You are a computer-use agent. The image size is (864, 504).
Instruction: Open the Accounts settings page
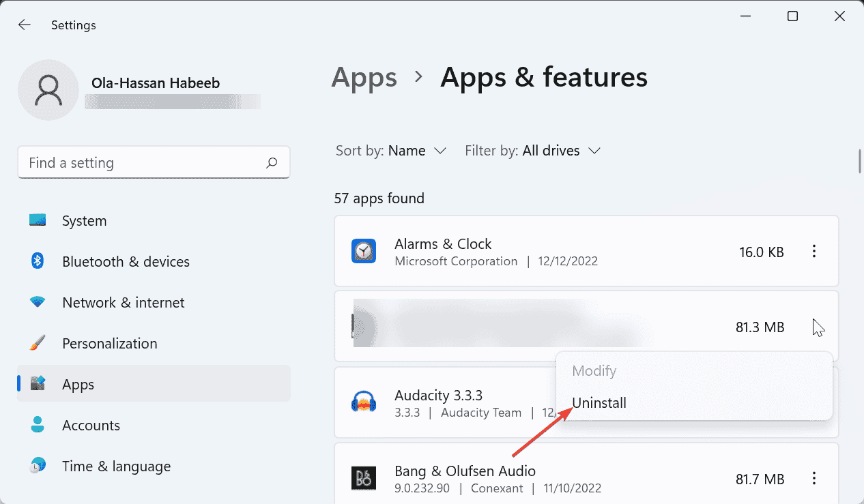91,426
